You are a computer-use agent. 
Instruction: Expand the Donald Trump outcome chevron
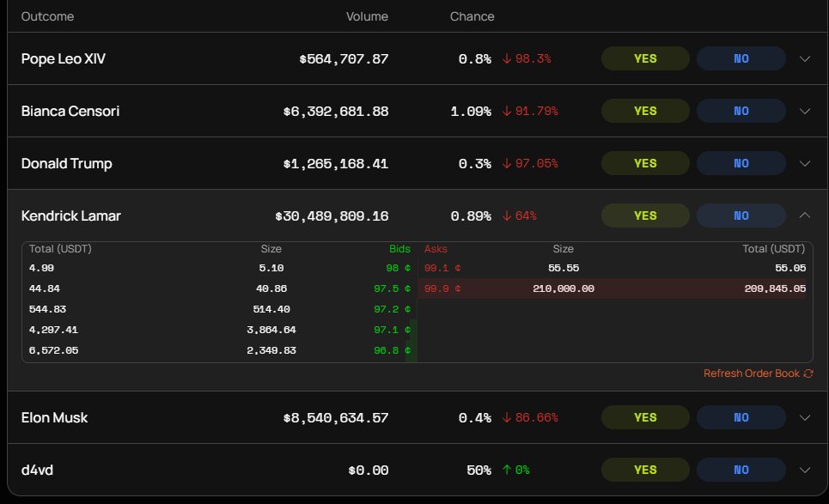(805, 164)
